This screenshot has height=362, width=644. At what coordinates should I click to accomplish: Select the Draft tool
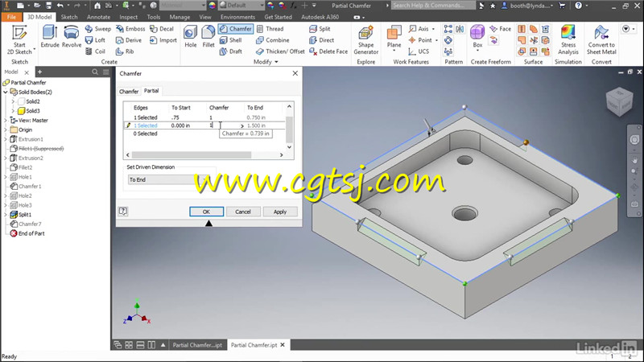click(x=230, y=51)
